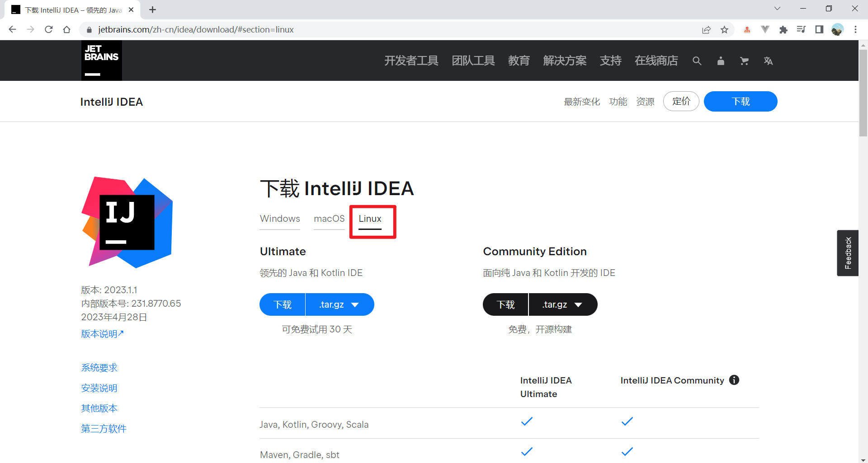The image size is (868, 463).
Task: Open the shopping cart
Action: coord(744,61)
